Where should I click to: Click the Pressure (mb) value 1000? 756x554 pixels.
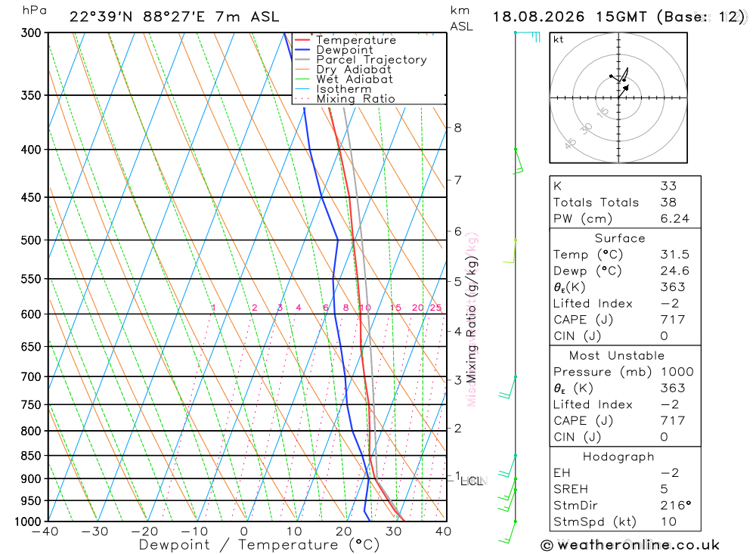pyautogui.click(x=677, y=372)
